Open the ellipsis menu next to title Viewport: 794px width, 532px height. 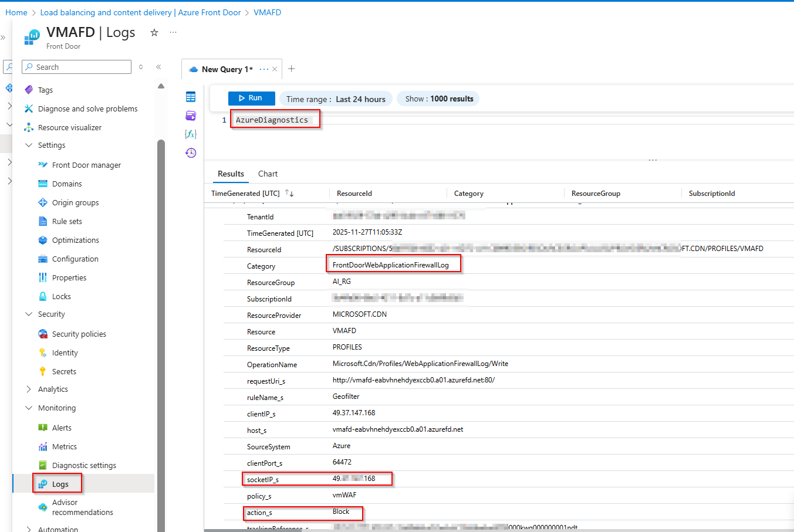point(173,32)
